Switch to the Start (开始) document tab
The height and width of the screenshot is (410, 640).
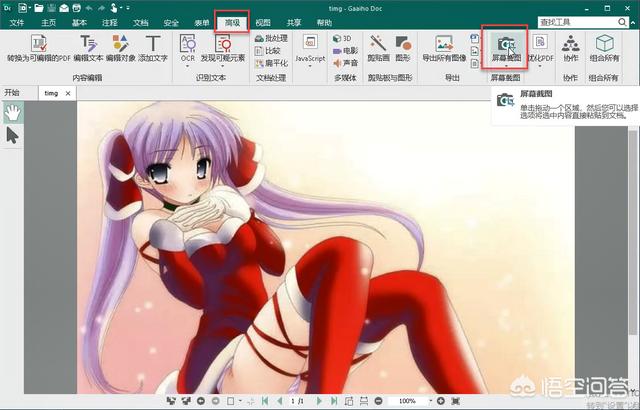(x=12, y=93)
